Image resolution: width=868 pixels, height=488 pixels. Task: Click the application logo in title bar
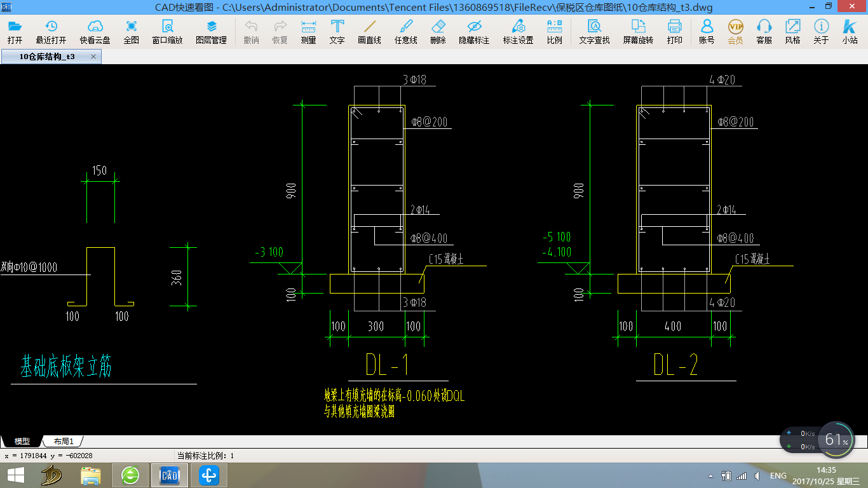6,6
